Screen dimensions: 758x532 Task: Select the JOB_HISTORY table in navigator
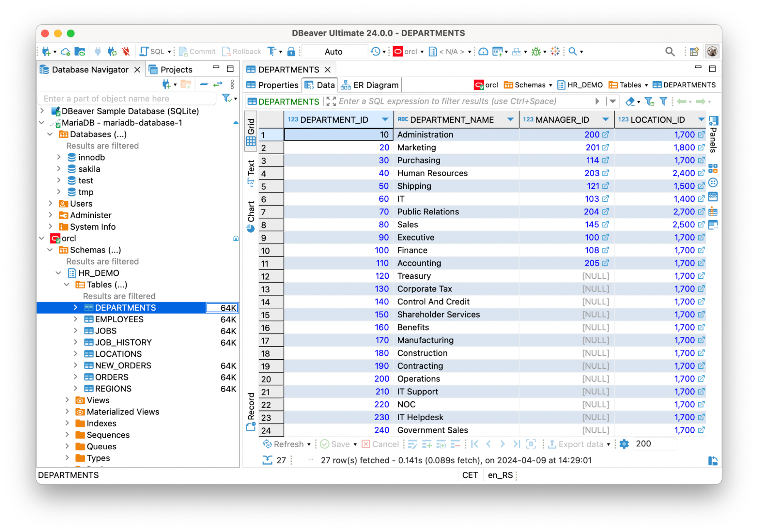click(x=123, y=342)
